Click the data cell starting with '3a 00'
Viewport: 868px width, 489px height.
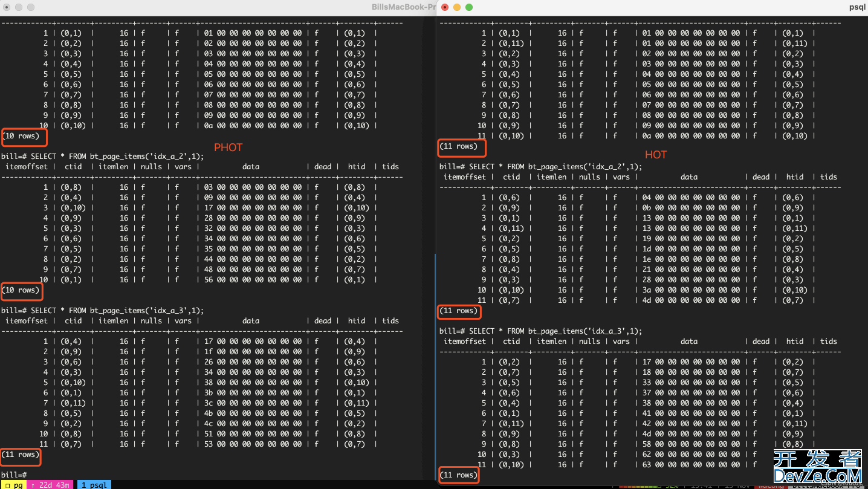pyautogui.click(x=691, y=290)
